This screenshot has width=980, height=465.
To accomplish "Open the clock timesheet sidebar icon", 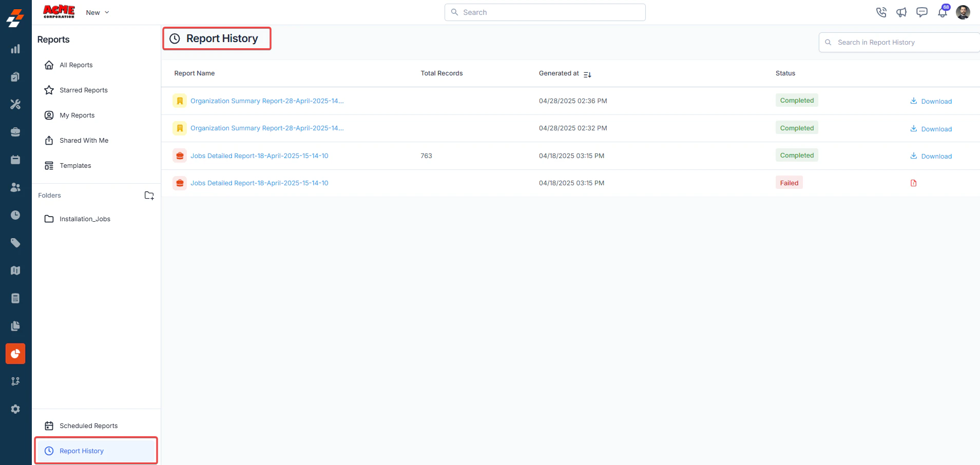I will [x=15, y=215].
